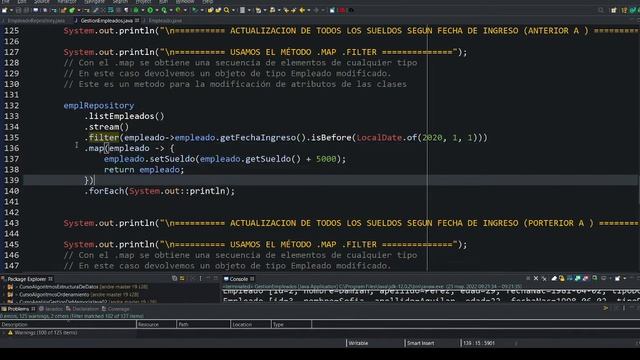
Task: Open Run button dropdown arrow
Action: [157, 10]
